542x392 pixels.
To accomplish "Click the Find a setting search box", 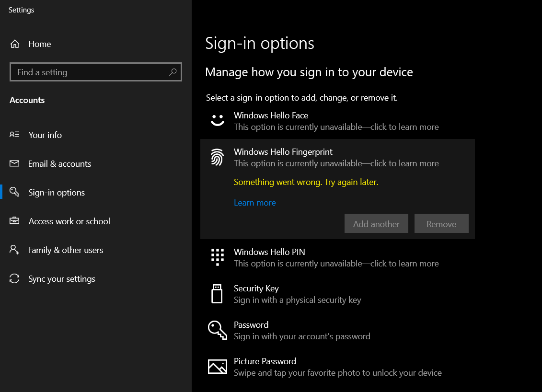I will (x=96, y=72).
